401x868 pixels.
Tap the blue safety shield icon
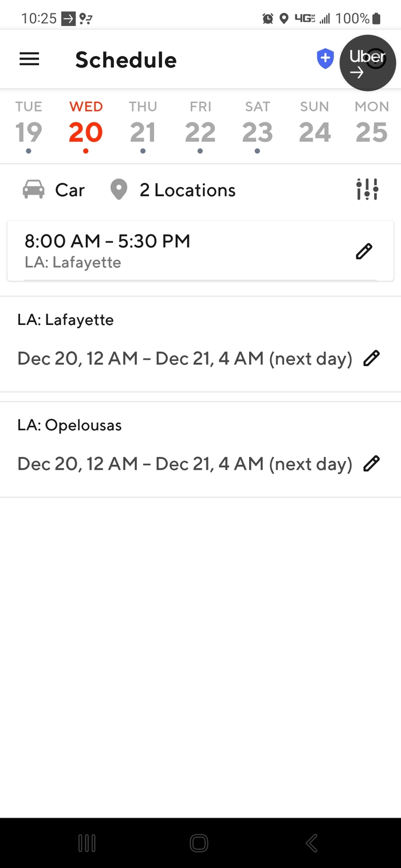pos(325,58)
